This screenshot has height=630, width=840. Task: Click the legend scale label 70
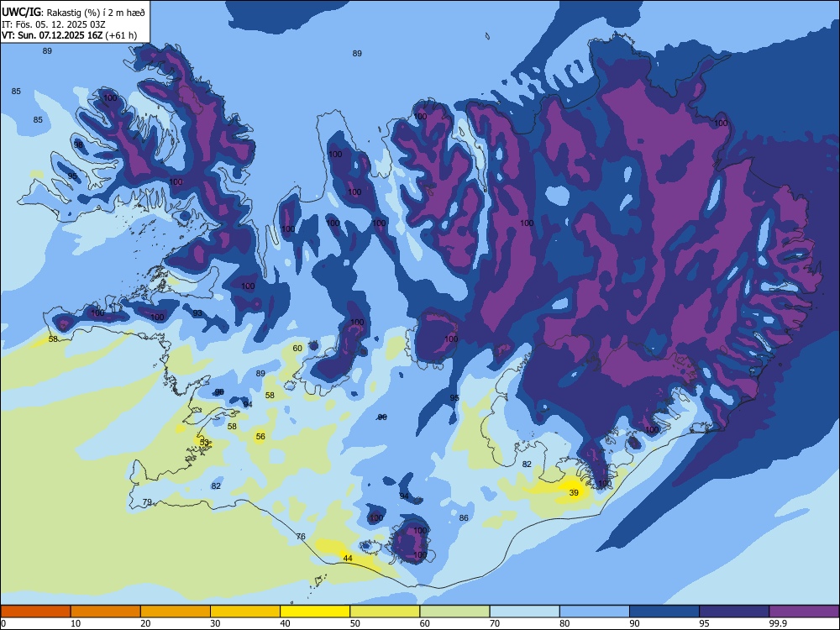495,623
